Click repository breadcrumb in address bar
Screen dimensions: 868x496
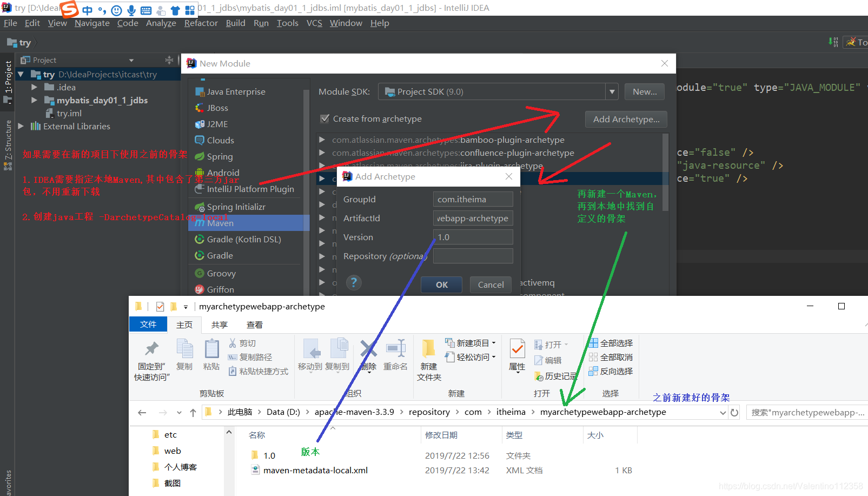[x=429, y=412]
